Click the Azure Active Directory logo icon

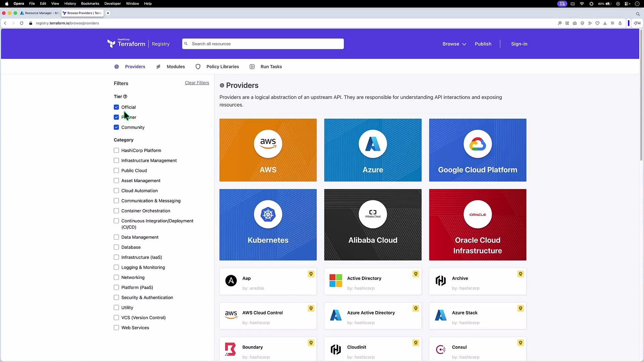[336, 315]
